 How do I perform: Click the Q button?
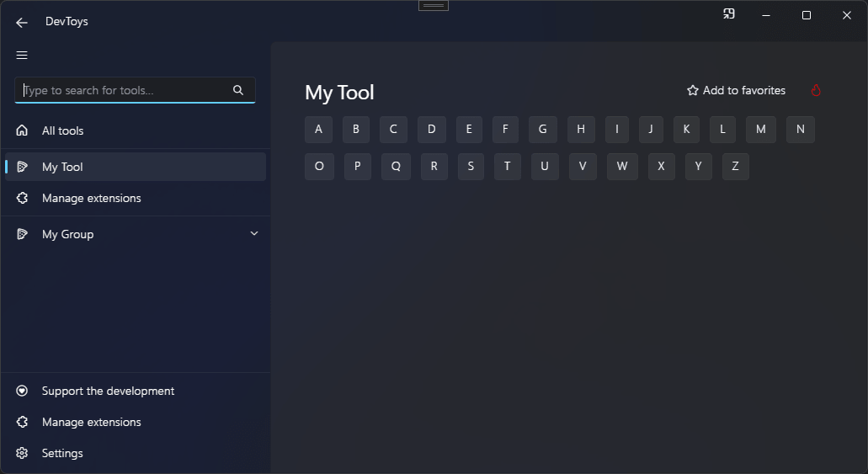pos(396,167)
